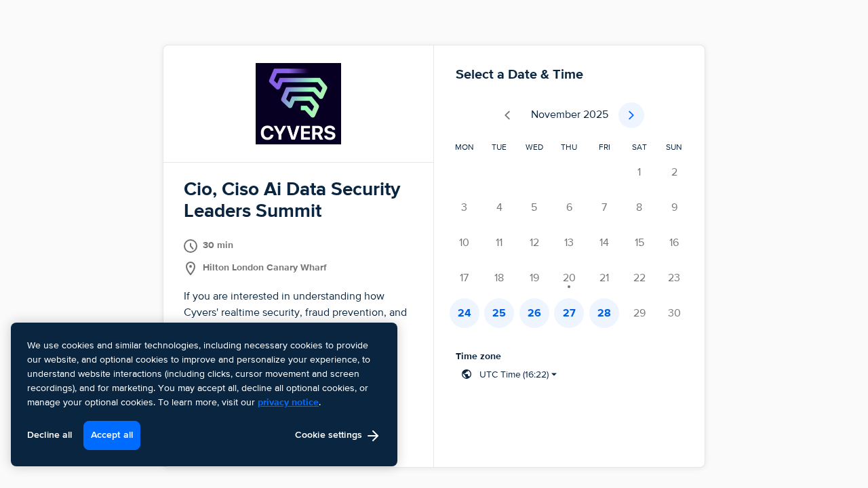
Task: Click the location pin icon
Action: tap(191, 268)
